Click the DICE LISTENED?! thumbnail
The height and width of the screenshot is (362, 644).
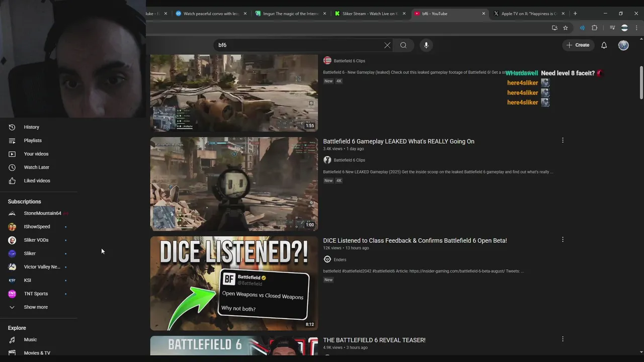coord(234,284)
